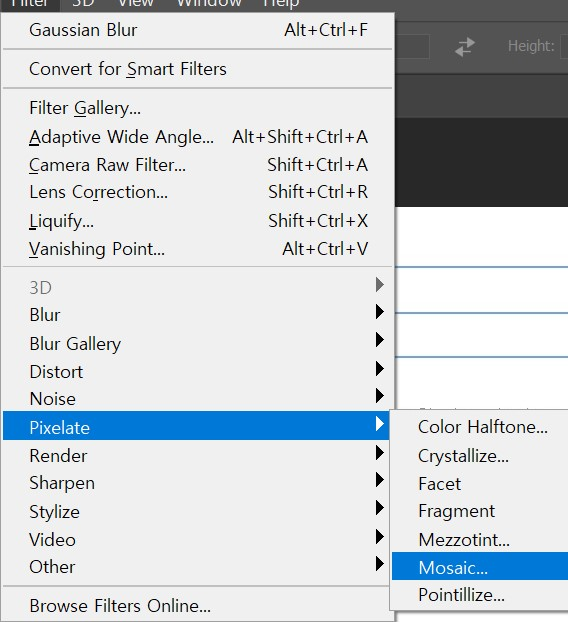Screen dimensions: 568x622
Task: Expand the Video submenu
Action: coord(196,540)
